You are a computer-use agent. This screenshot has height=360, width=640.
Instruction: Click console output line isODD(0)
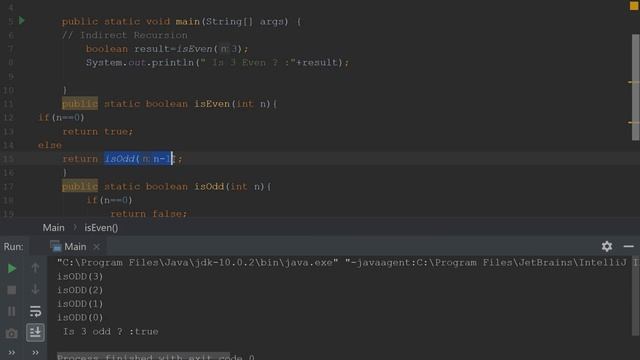(x=80, y=317)
